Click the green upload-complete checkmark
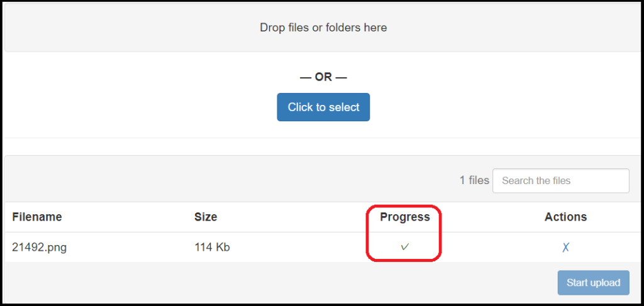The height and width of the screenshot is (306, 644). click(405, 247)
